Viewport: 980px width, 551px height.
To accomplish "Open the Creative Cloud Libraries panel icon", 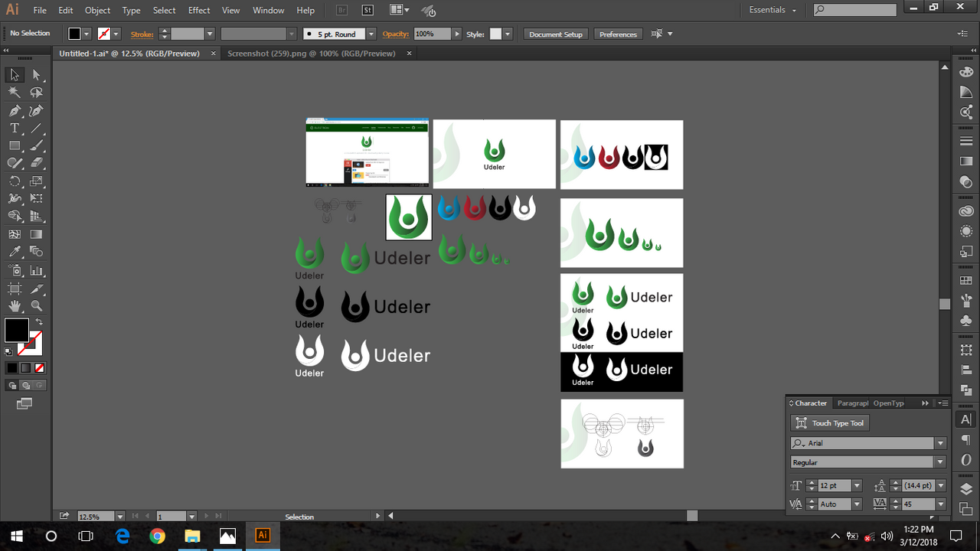I will point(965,211).
